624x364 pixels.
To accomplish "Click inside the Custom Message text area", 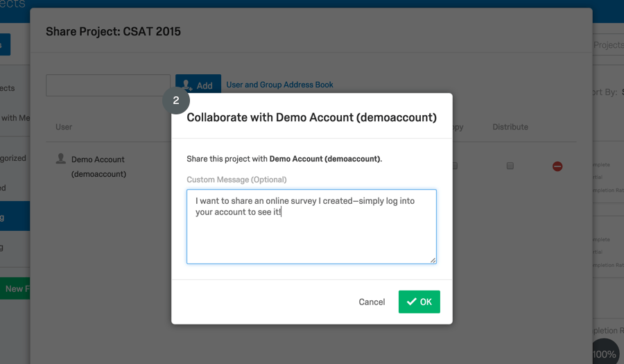I will pyautogui.click(x=311, y=227).
